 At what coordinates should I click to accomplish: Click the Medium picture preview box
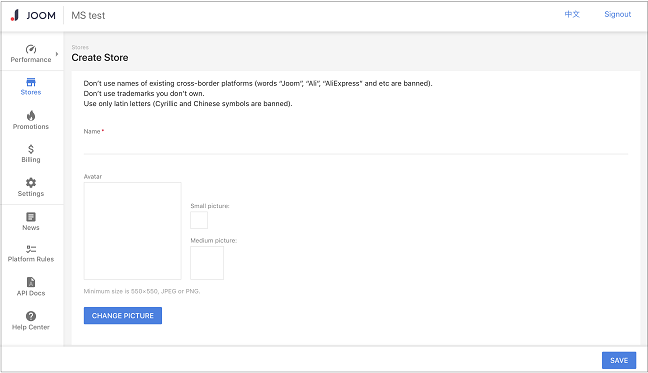pyautogui.click(x=207, y=263)
